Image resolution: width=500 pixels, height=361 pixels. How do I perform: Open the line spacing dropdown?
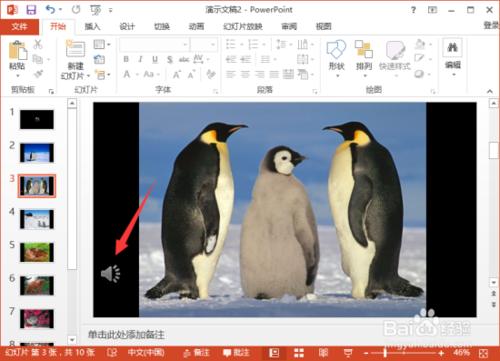click(283, 44)
